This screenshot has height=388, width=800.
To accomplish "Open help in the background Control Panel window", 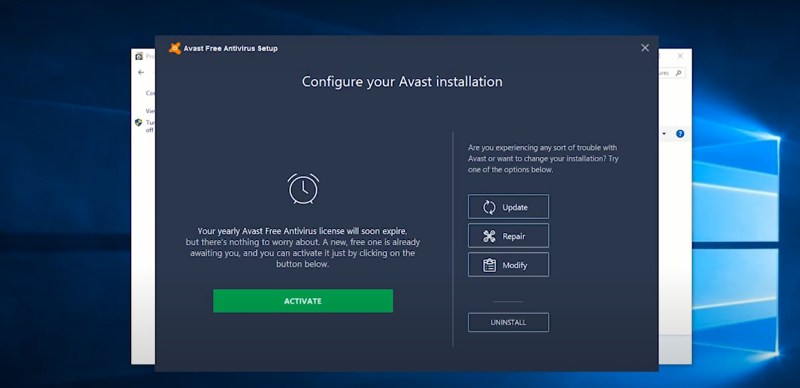I will tap(680, 134).
